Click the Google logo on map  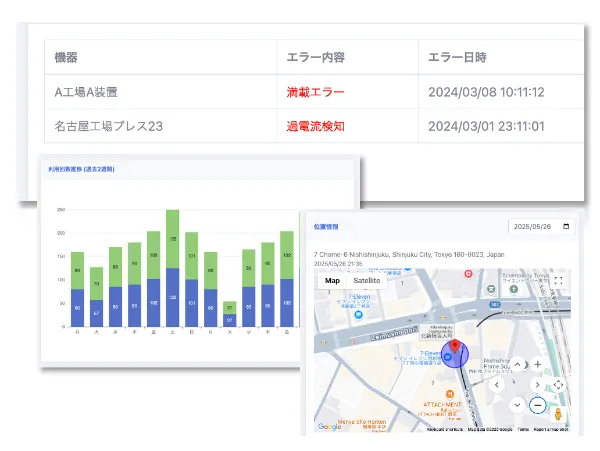tap(329, 427)
